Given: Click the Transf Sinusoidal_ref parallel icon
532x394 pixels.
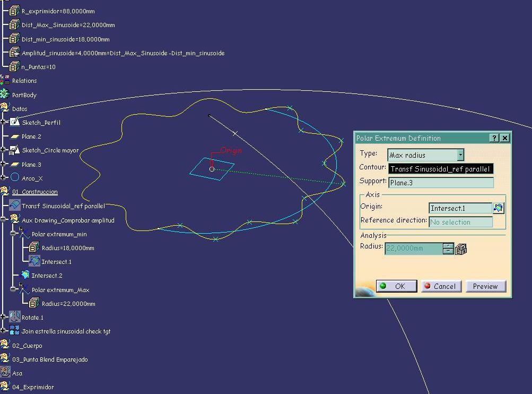Looking at the screenshot, I should coord(15,205).
